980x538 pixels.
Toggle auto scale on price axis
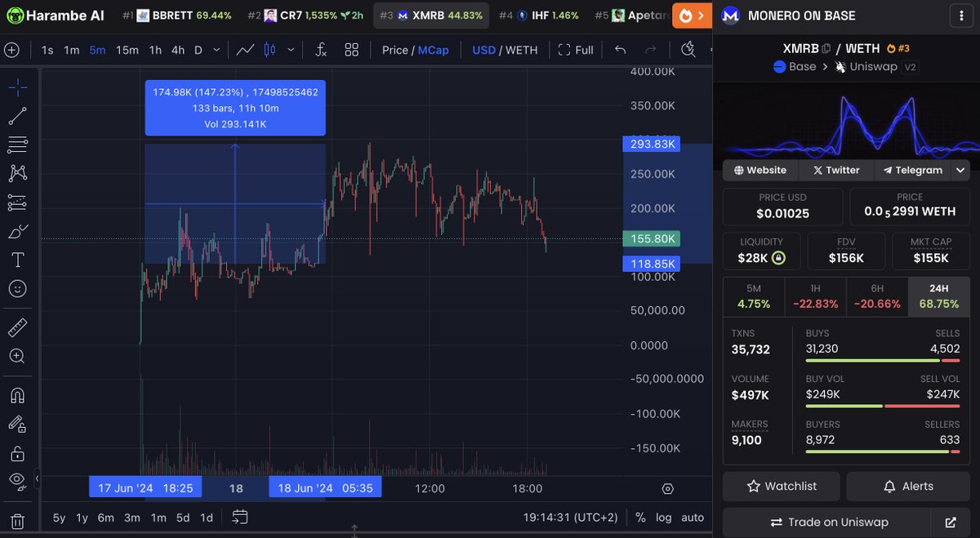click(x=693, y=517)
